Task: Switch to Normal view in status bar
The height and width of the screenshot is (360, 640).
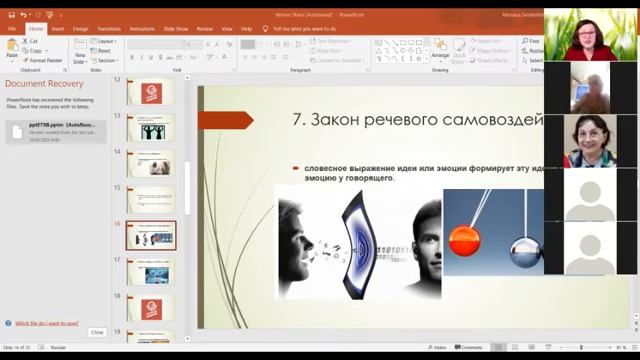Action: (498, 347)
